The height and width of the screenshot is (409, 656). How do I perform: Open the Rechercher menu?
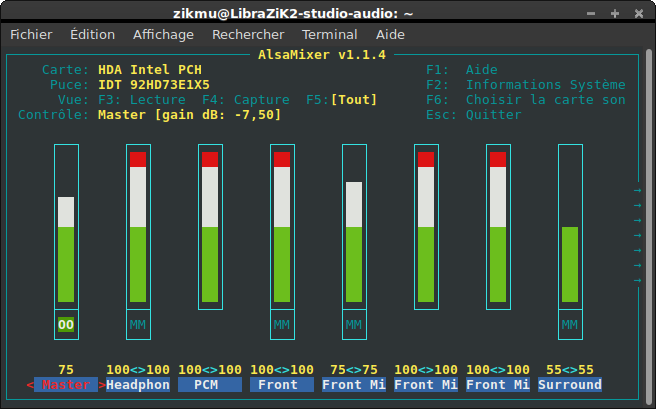click(x=248, y=34)
